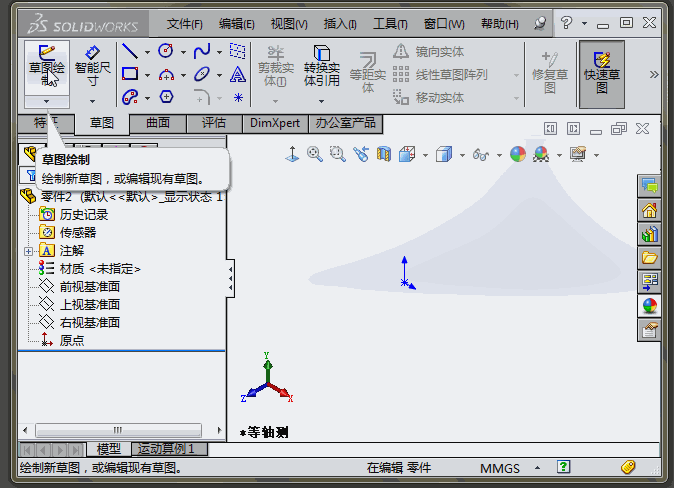The height and width of the screenshot is (488, 674).
Task: Choose the Polygon sketch tool
Action: click(x=166, y=97)
